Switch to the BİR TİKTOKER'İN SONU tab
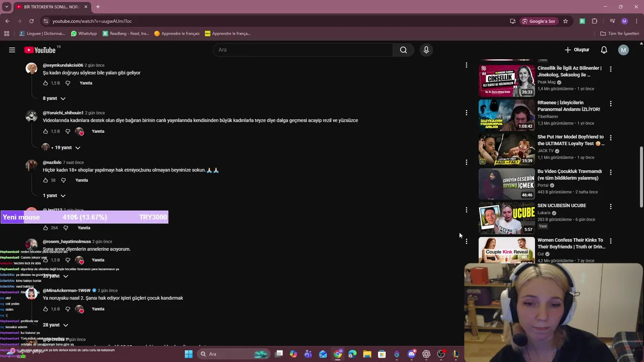The width and height of the screenshot is (644, 362). (x=51, y=7)
